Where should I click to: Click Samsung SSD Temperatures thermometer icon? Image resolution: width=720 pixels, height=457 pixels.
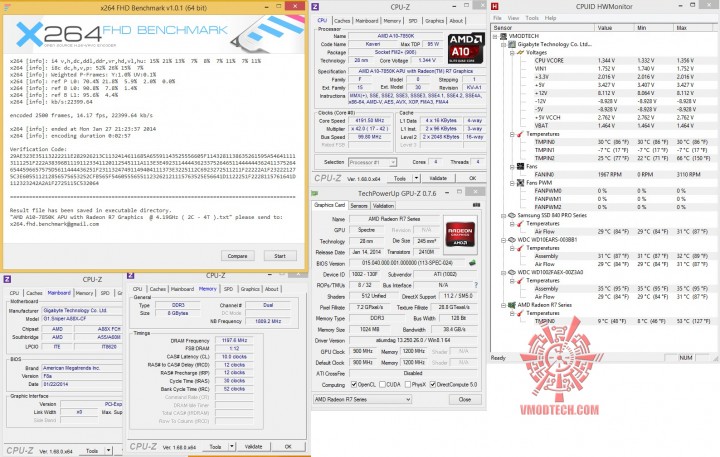pos(520,224)
